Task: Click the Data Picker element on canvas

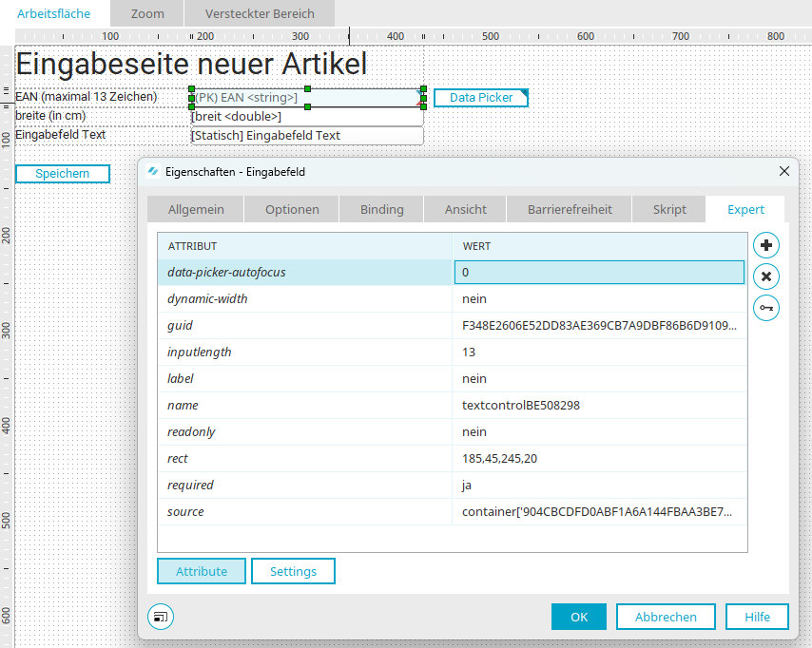Action: point(480,98)
